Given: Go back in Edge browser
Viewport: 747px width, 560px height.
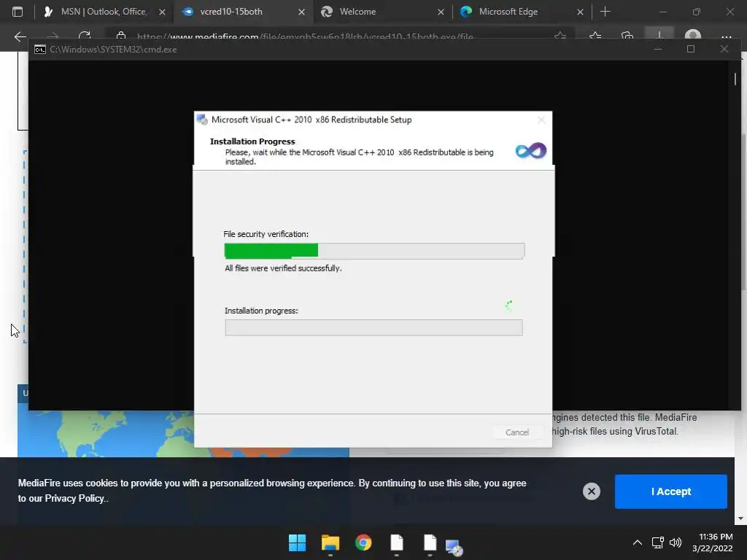Looking at the screenshot, I should 20,36.
